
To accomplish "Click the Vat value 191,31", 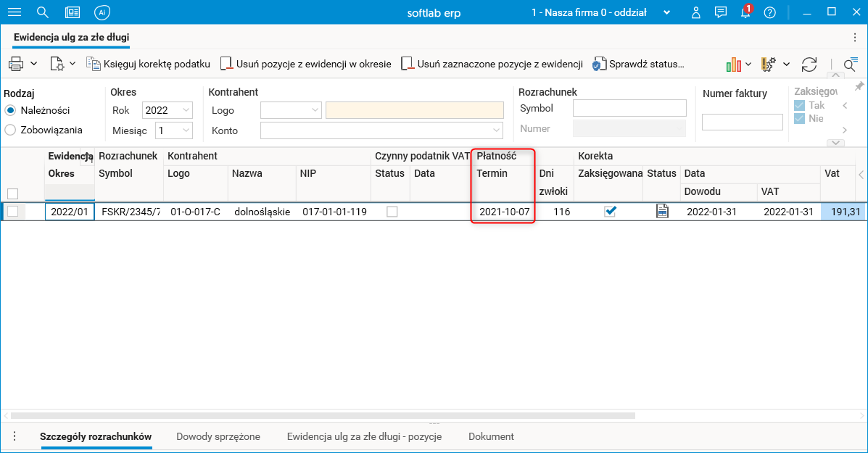I will coord(843,212).
